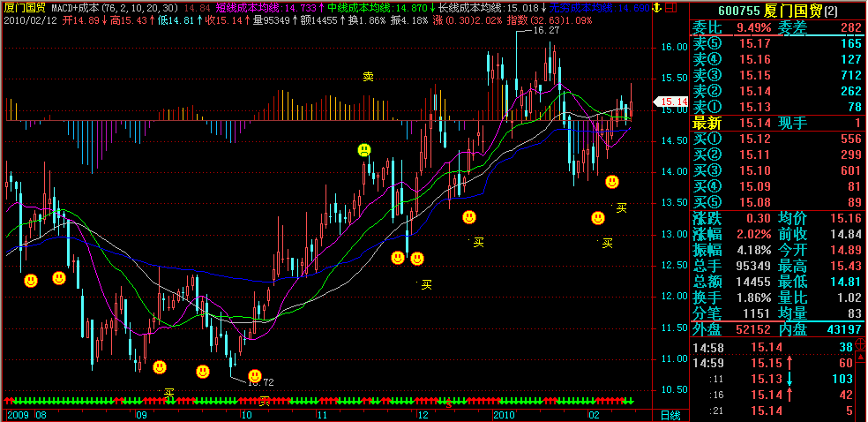
Task: Click the yellow anchor icon above the chart
Action: (656, 8)
